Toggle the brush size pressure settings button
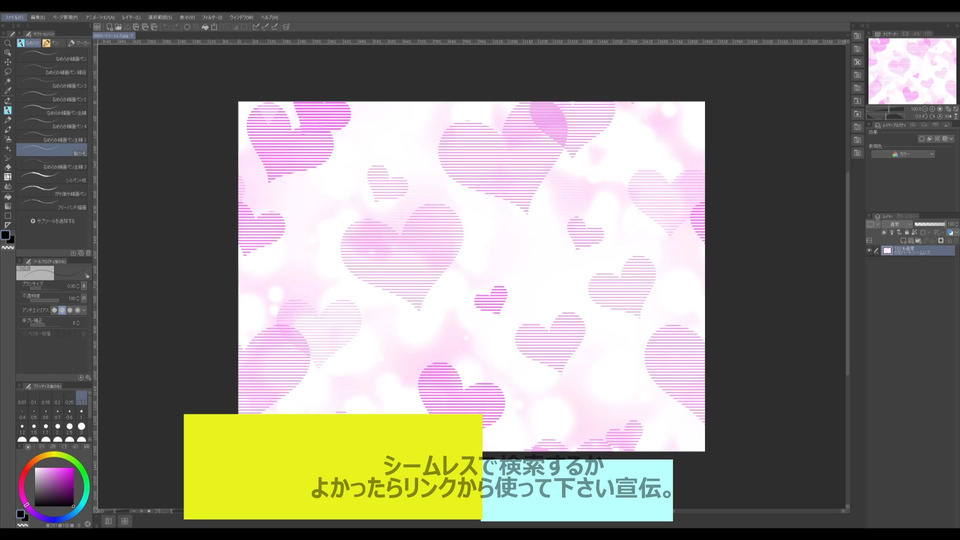The width and height of the screenshot is (960, 540). pos(84,286)
